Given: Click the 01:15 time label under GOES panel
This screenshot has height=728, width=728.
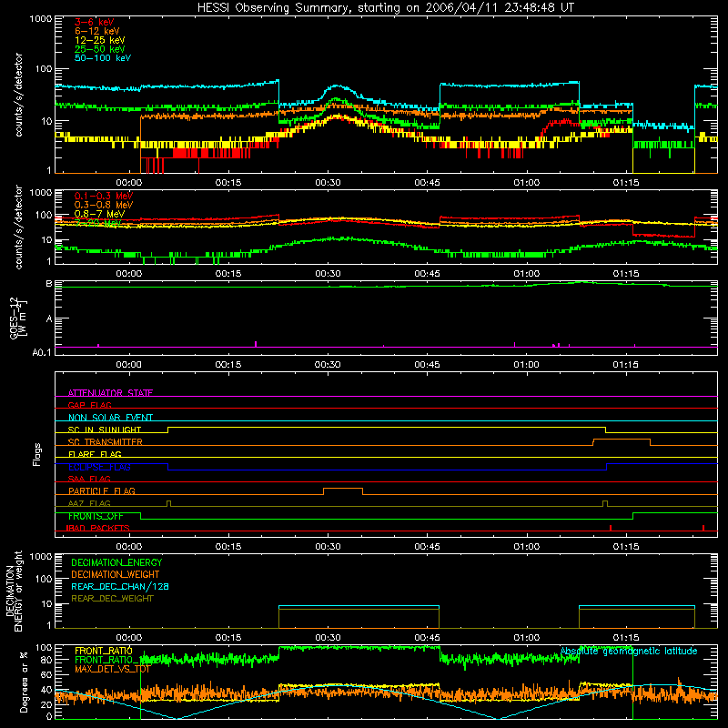Looking at the screenshot, I should click(626, 365).
